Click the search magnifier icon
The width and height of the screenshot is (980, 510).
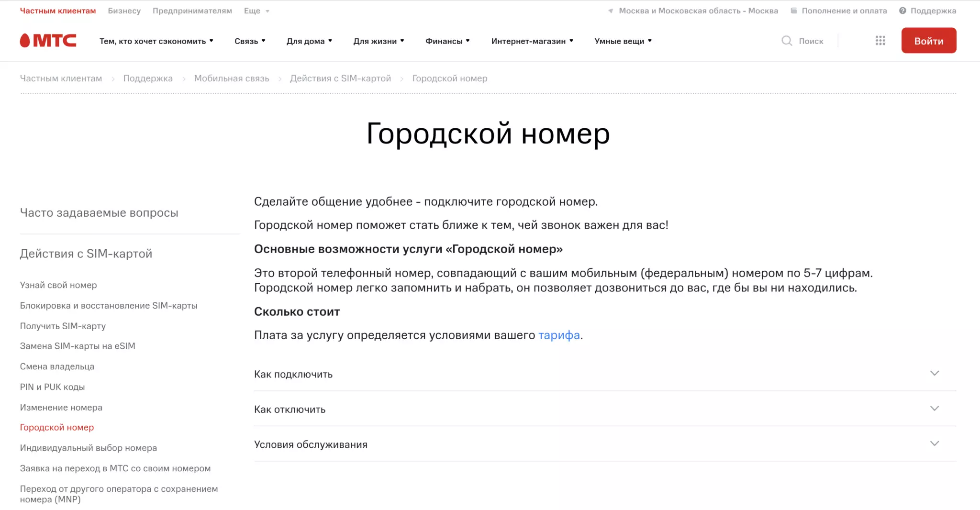787,41
